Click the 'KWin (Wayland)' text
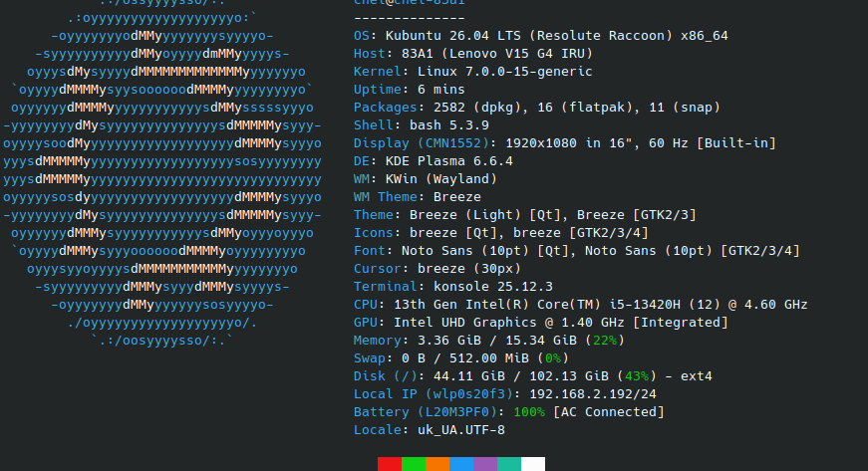The width and height of the screenshot is (868, 471). [441, 179]
